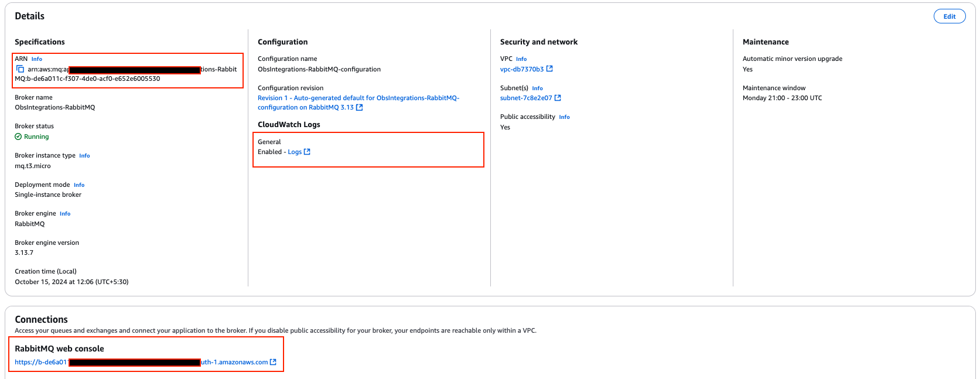Open Info for Broker instance type
Image resolution: width=980 pixels, height=379 pixels.
pos(84,156)
